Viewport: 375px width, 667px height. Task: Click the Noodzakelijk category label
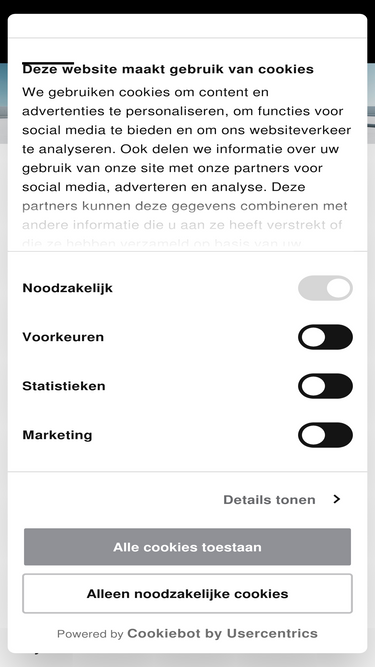click(x=67, y=288)
